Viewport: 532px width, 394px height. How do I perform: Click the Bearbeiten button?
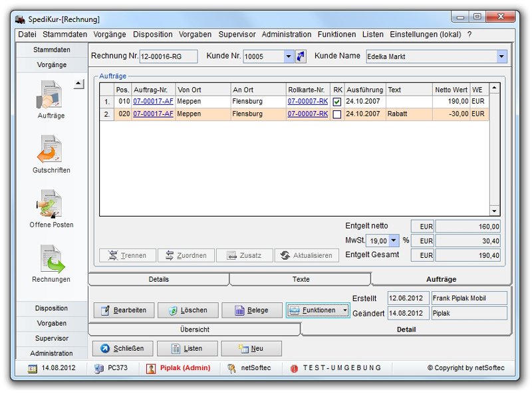[x=124, y=310]
